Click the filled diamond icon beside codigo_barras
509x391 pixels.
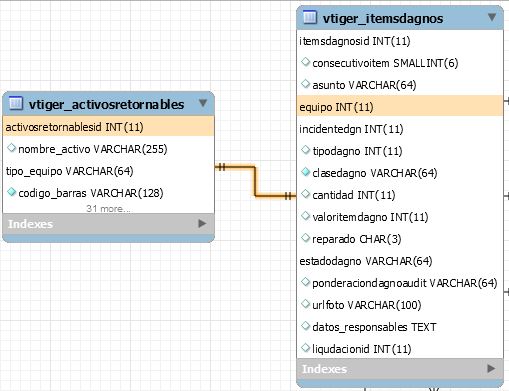click(x=12, y=192)
